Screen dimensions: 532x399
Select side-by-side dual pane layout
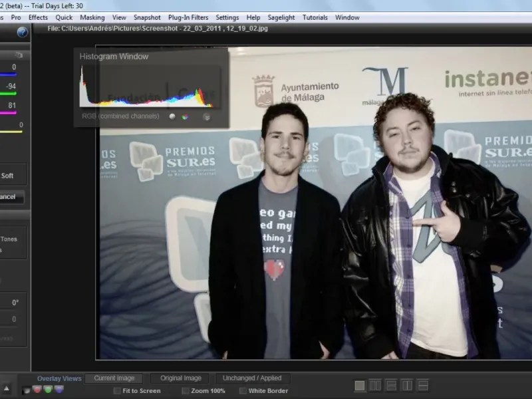click(x=375, y=386)
